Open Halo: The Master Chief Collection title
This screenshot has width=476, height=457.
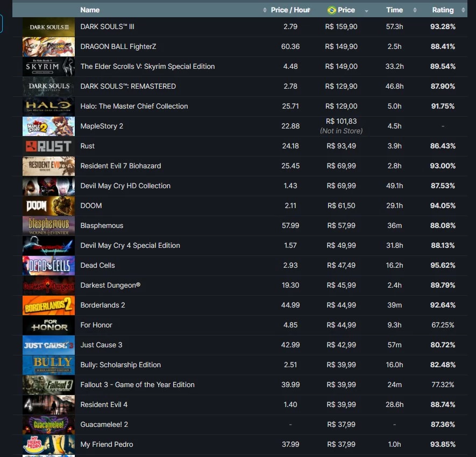pos(134,106)
